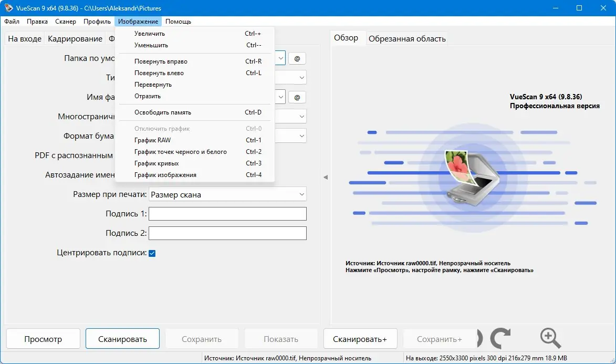Viewport: 616px width, 364px height.
Task: Switch to the Обрезанная область tab
Action: point(407,38)
